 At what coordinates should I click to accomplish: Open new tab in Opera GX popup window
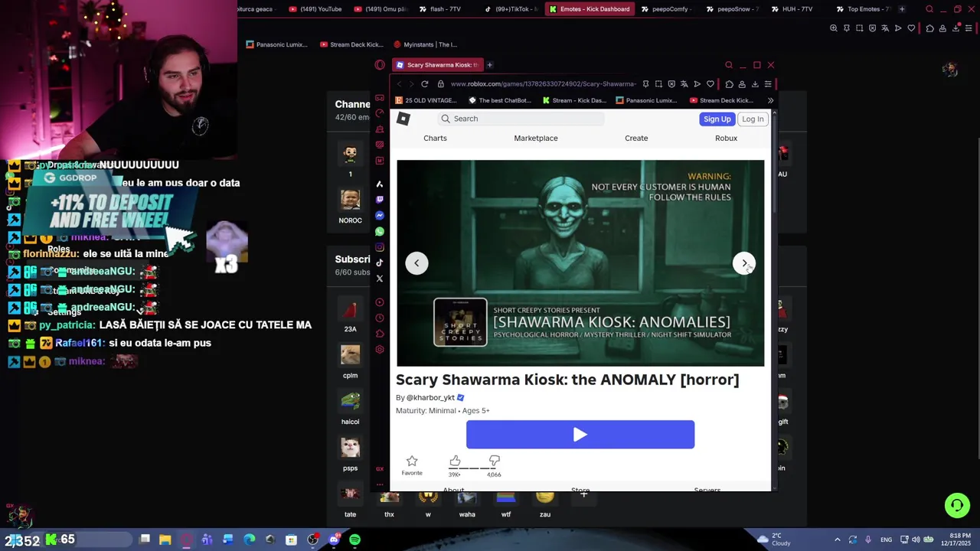pyautogui.click(x=490, y=65)
